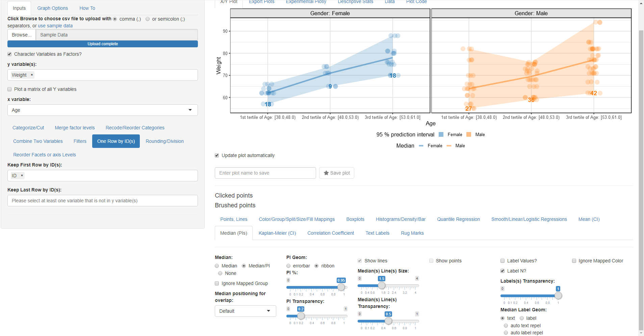
Task: Remove Weight tag from y variables
Action: 32,75
